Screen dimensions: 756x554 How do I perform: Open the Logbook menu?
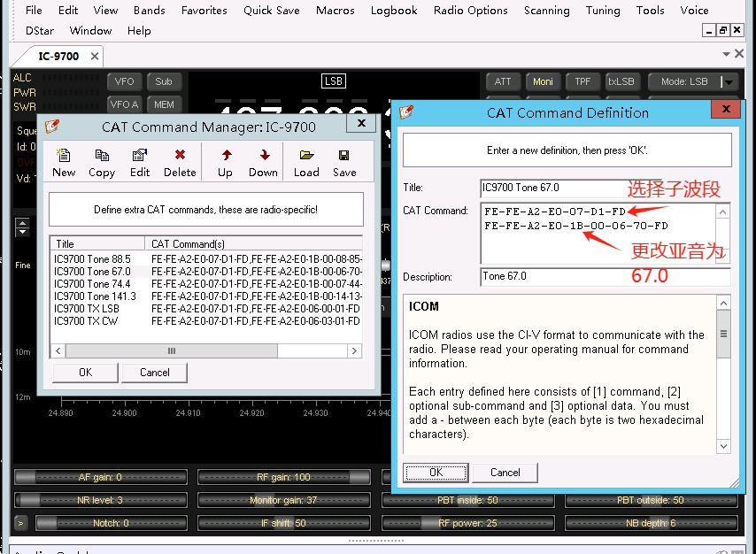394,10
